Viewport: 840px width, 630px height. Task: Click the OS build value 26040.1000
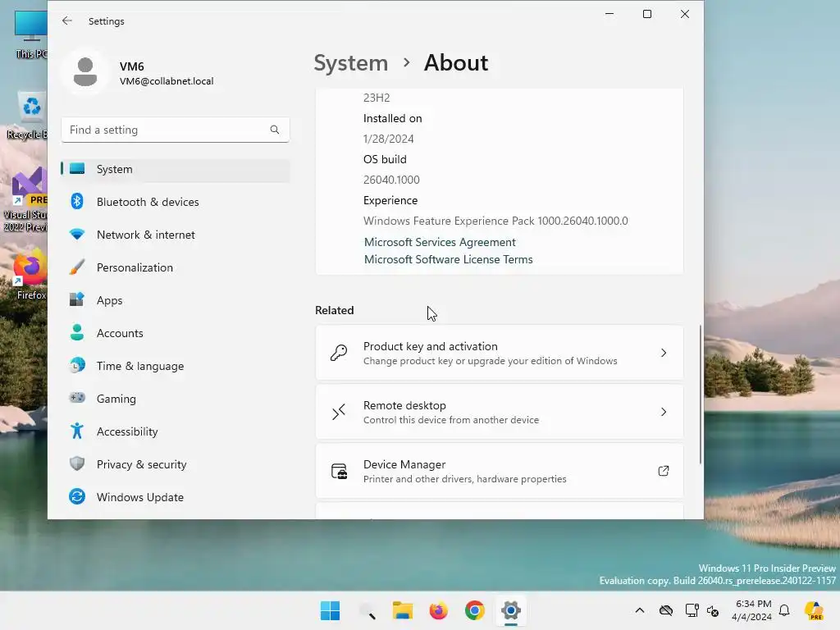pyautogui.click(x=391, y=180)
